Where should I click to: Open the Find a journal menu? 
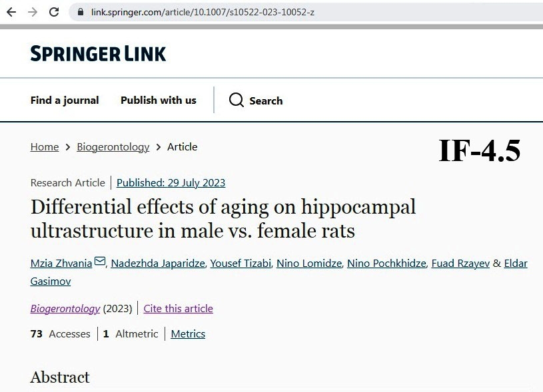(x=65, y=100)
